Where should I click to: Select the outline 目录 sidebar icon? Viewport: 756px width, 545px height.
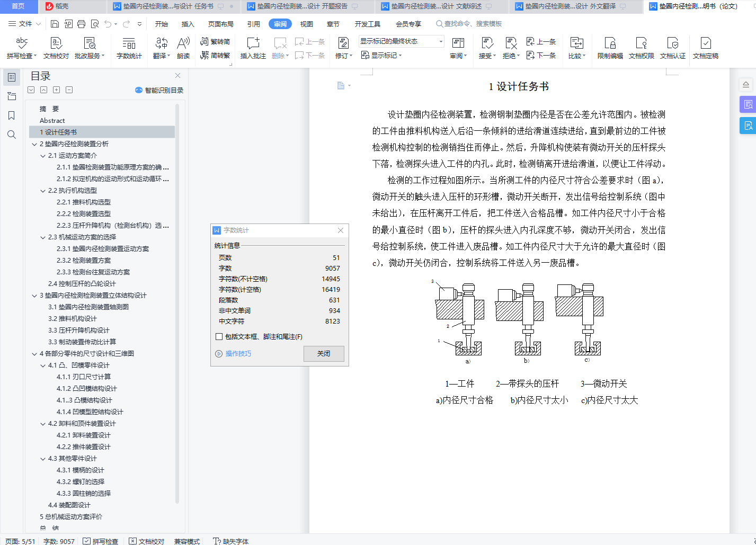pyautogui.click(x=12, y=77)
